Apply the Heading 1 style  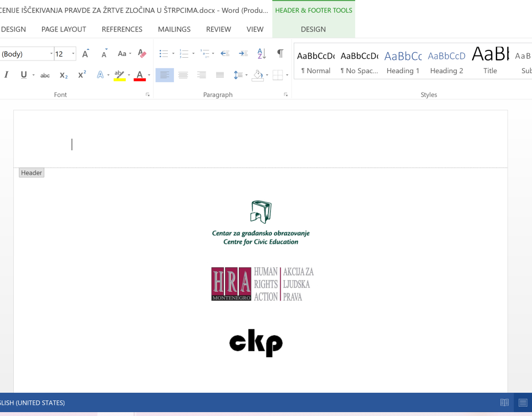tap(403, 61)
